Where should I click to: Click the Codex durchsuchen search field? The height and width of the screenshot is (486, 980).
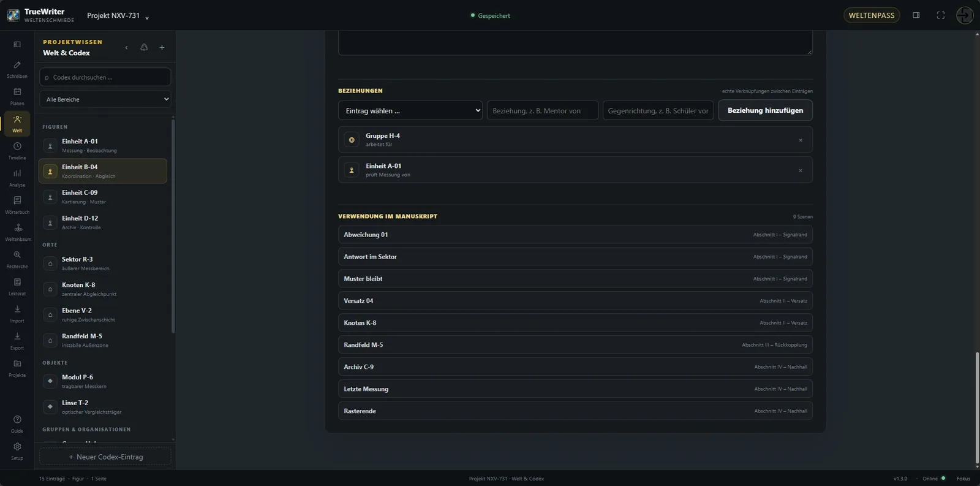[x=105, y=77]
